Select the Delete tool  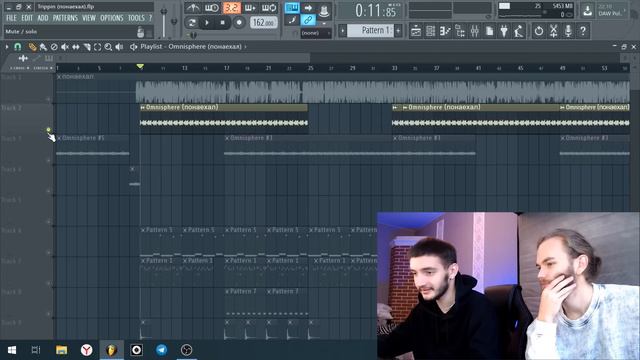pos(54,47)
